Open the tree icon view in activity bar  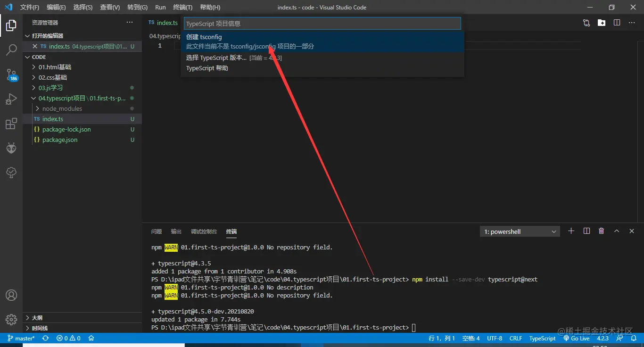click(11, 173)
